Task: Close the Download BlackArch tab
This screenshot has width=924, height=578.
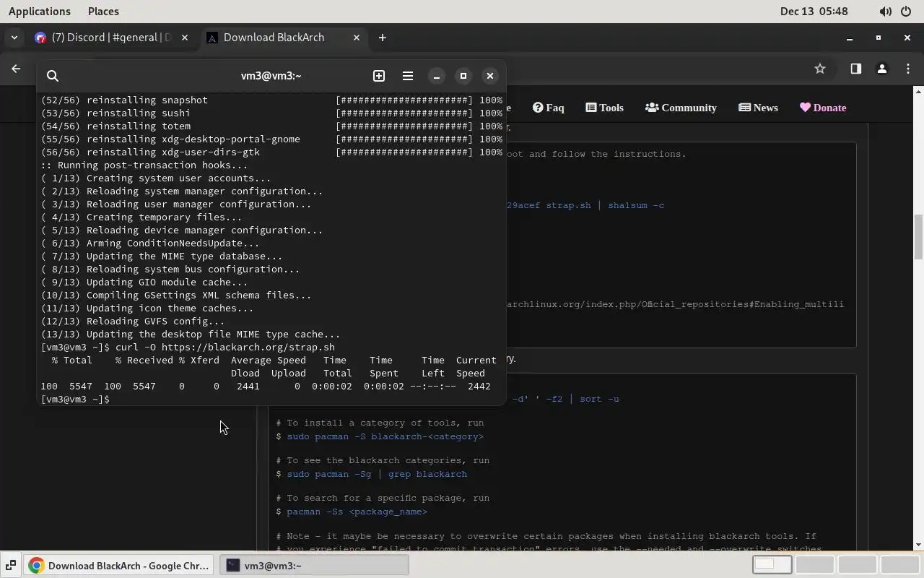Action: click(357, 38)
